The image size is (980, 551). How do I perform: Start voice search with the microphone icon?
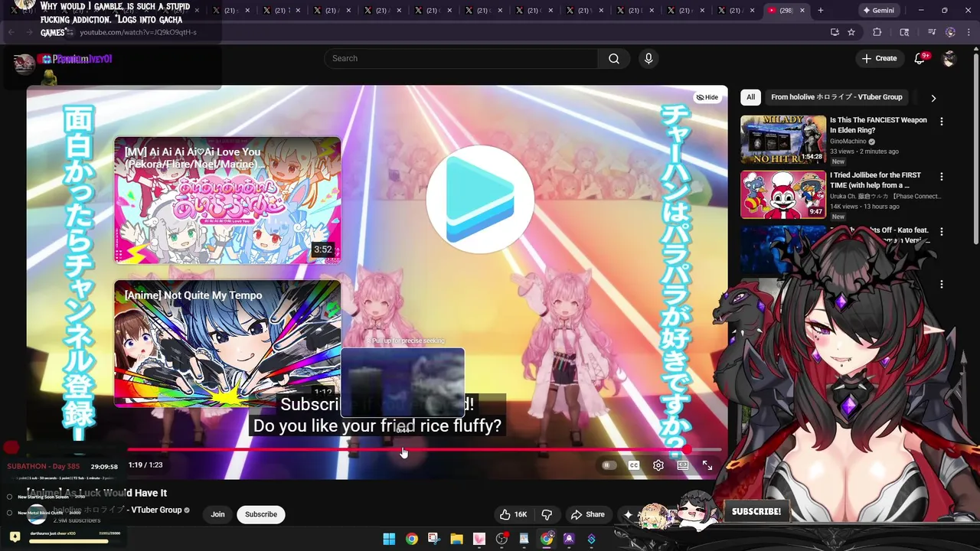click(648, 58)
